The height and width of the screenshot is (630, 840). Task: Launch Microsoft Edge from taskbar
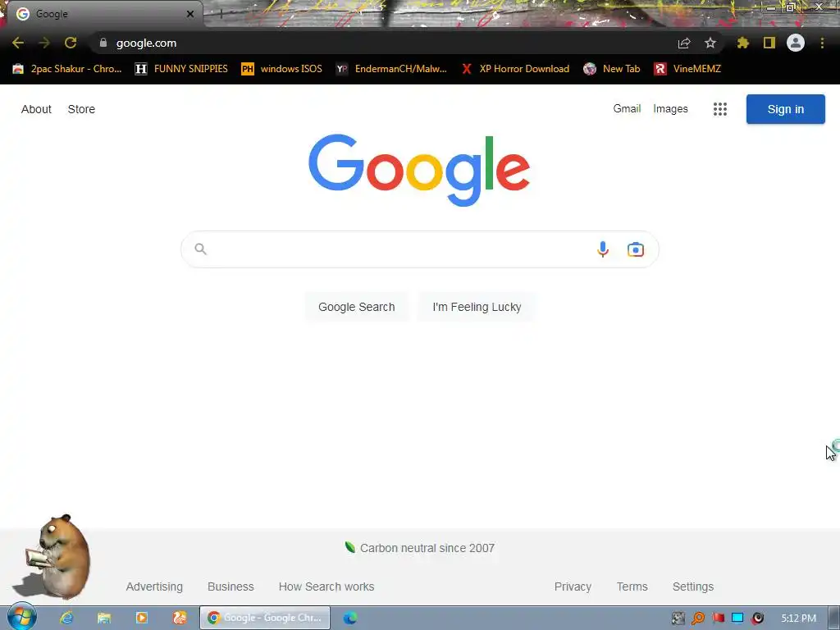349,618
